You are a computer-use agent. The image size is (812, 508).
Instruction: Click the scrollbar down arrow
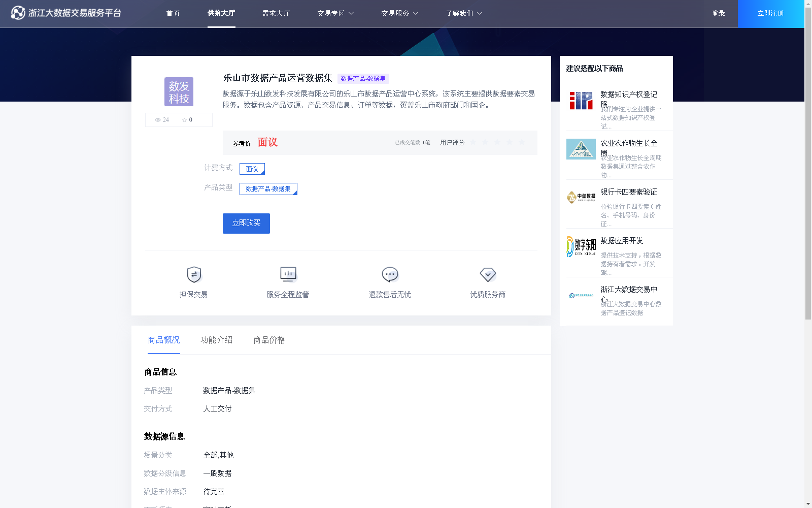[x=808, y=504]
